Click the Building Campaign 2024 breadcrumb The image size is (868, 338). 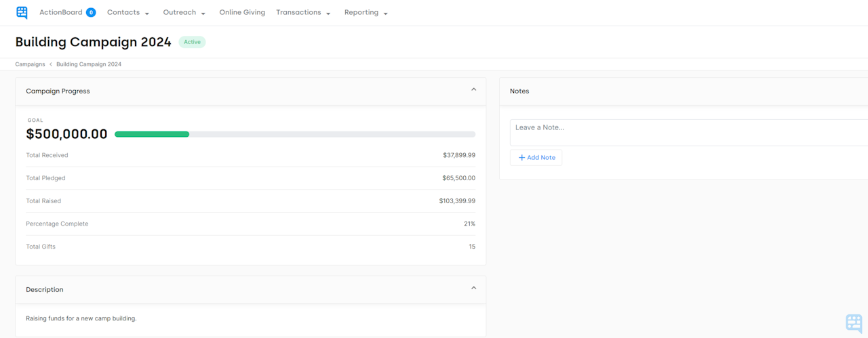(89, 64)
